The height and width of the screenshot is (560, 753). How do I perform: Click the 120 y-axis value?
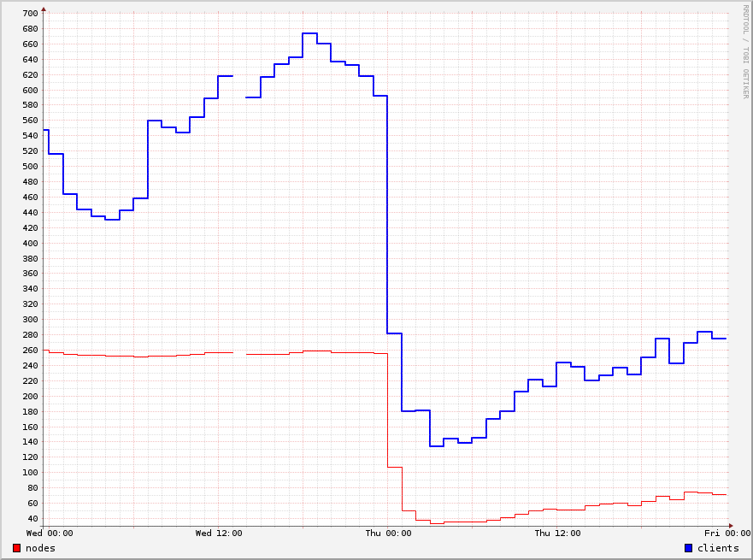coord(30,457)
